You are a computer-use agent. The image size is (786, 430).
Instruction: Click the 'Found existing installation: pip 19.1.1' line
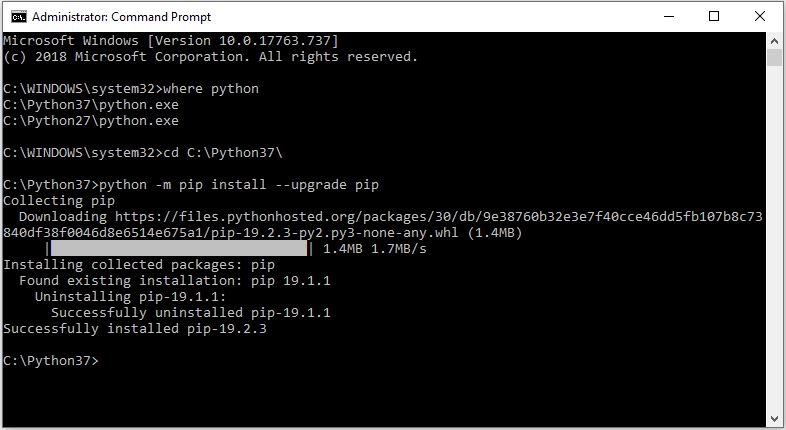(x=175, y=281)
